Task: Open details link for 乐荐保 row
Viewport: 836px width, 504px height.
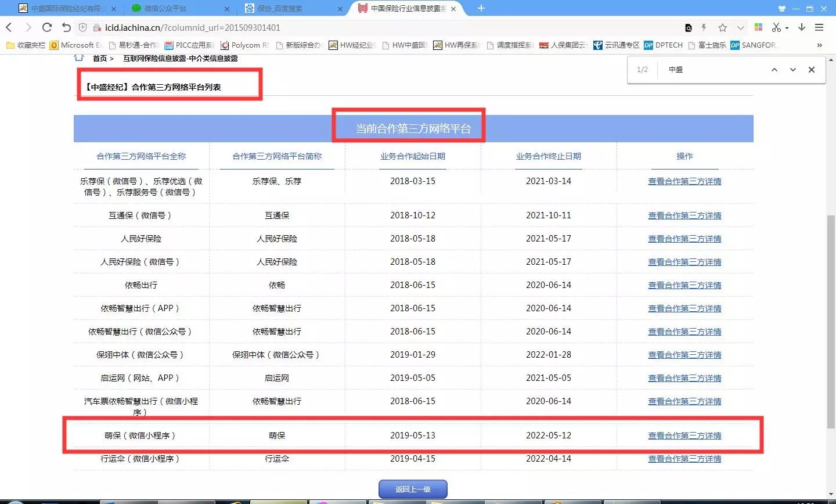Action: [684, 181]
